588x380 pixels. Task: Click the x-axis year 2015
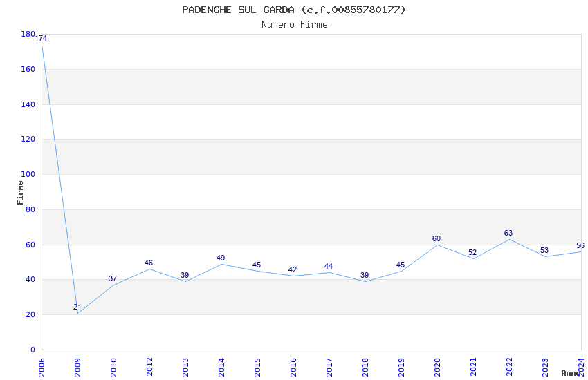257,367
